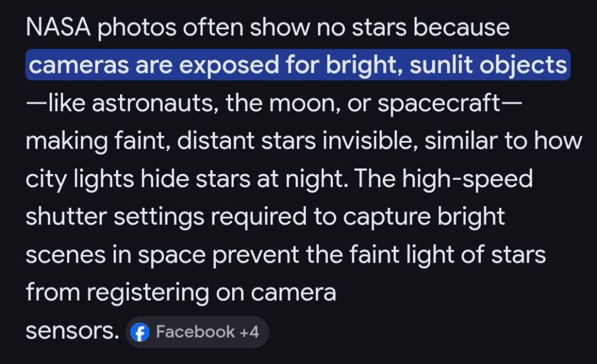Click the highlighted phrase about cameras exposed
This screenshot has height=364, width=597.
(297, 66)
